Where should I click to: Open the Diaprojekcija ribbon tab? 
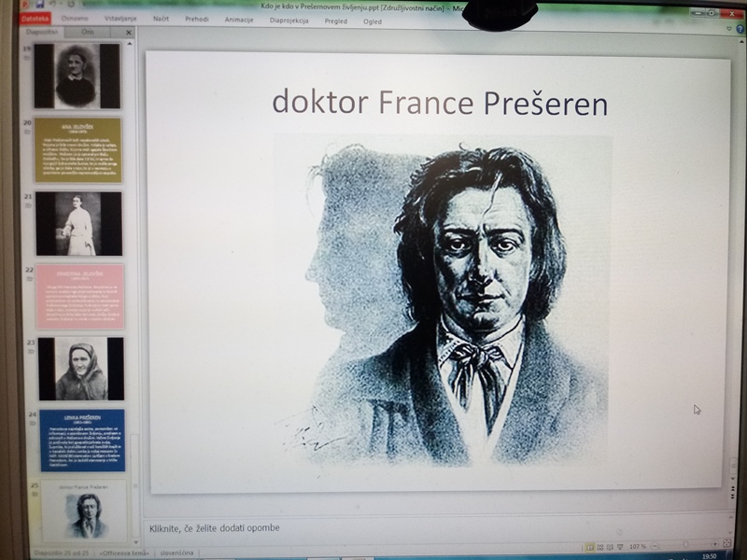(x=289, y=20)
